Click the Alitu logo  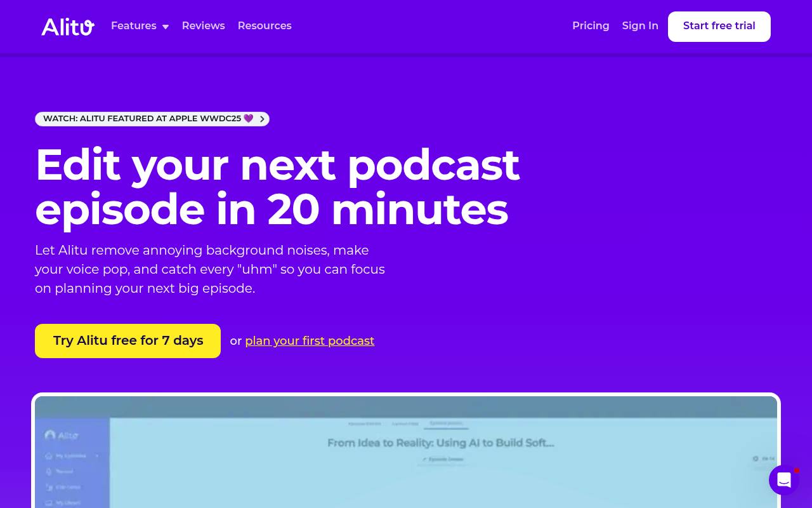(x=68, y=27)
